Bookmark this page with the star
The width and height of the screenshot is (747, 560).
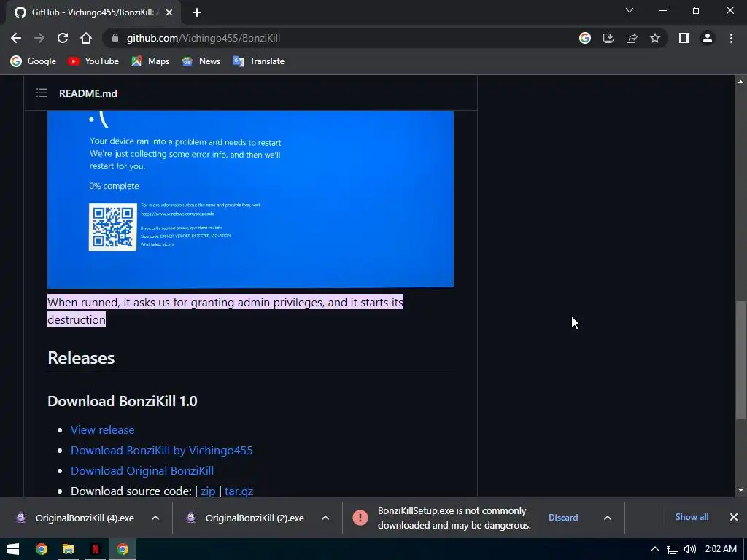coord(655,38)
